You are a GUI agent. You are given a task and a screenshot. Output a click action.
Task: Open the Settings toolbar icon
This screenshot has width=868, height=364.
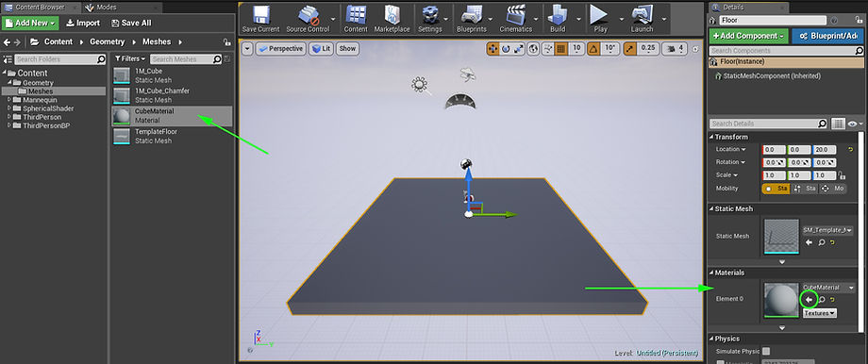click(x=429, y=20)
